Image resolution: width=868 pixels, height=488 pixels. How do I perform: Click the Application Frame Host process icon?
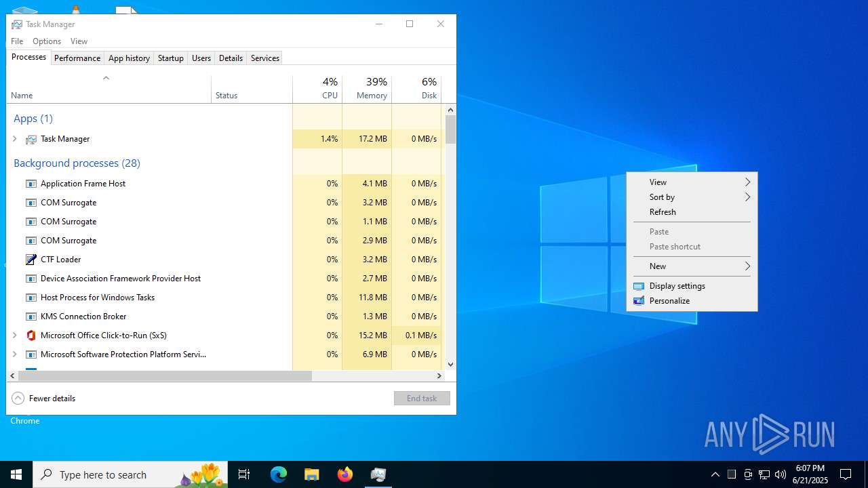pyautogui.click(x=31, y=184)
